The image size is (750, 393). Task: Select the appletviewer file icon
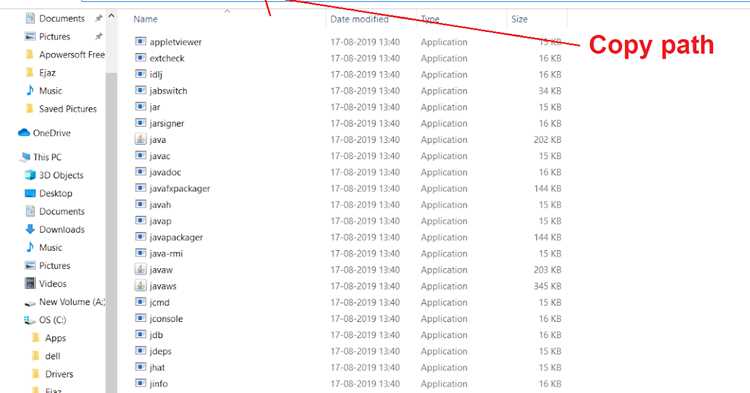click(x=140, y=42)
